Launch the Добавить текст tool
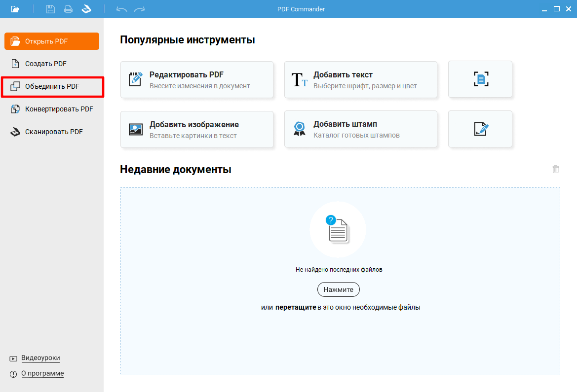 click(x=361, y=79)
